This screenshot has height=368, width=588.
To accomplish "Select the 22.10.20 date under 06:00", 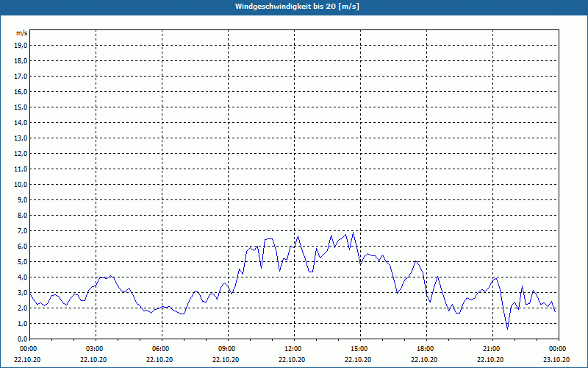I will [159, 360].
